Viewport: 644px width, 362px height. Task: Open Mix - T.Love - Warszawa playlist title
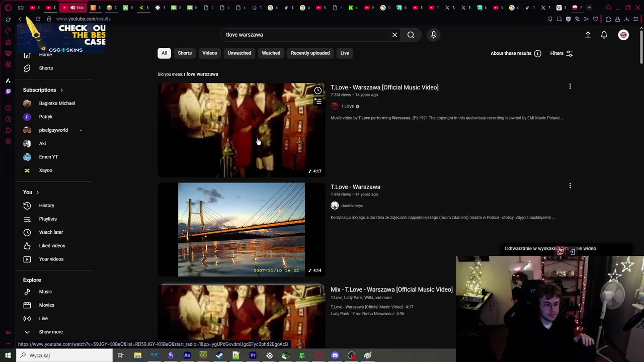[391, 290]
